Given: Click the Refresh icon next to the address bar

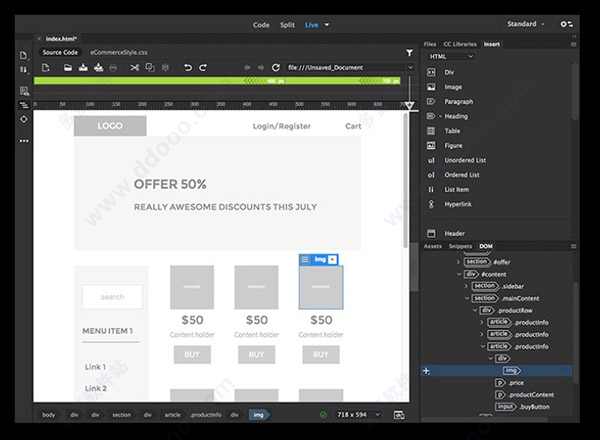Looking at the screenshot, I should coord(276,68).
